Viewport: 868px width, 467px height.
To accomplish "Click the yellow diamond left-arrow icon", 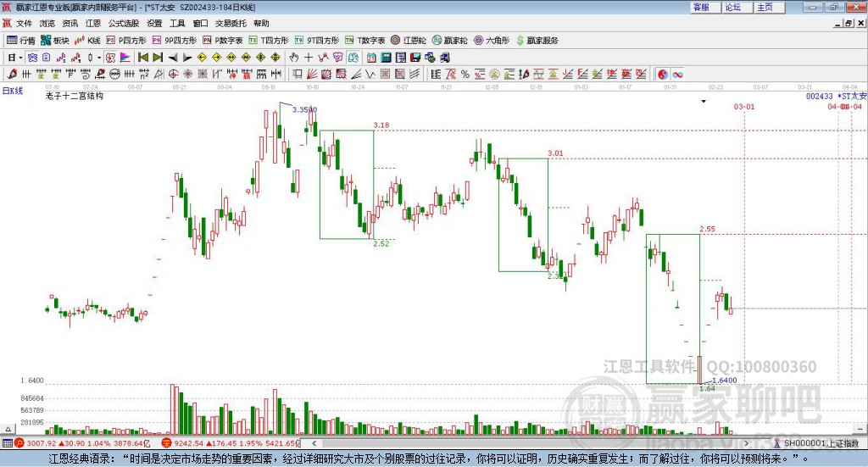I will coord(202,58).
